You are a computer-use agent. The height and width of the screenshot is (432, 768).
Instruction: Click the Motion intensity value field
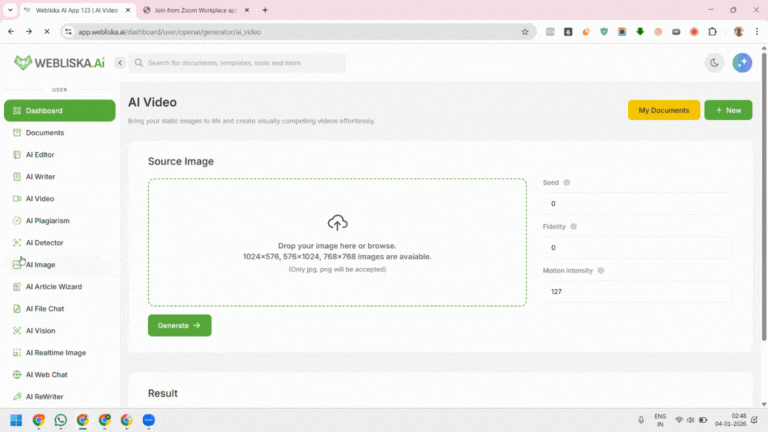coord(640,292)
